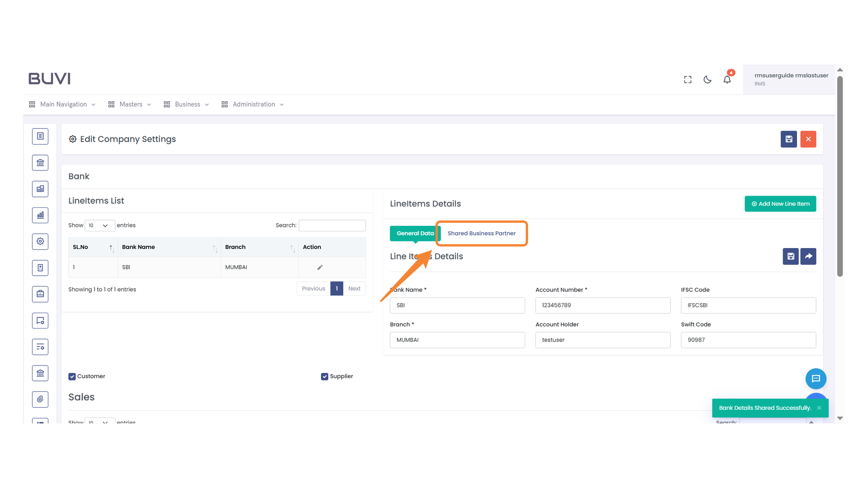Uncheck the Customer checkbox
This screenshot has height=488, width=868.
[72, 376]
